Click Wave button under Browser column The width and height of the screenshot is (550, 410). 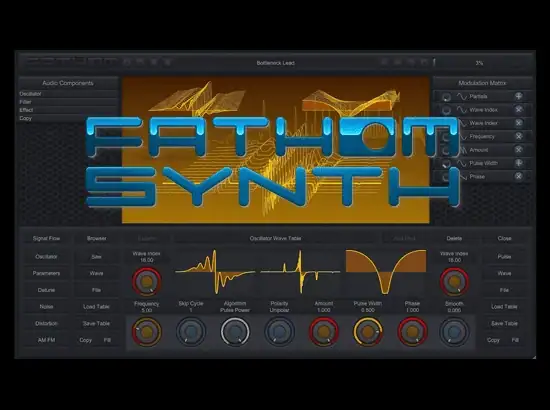(x=96, y=273)
